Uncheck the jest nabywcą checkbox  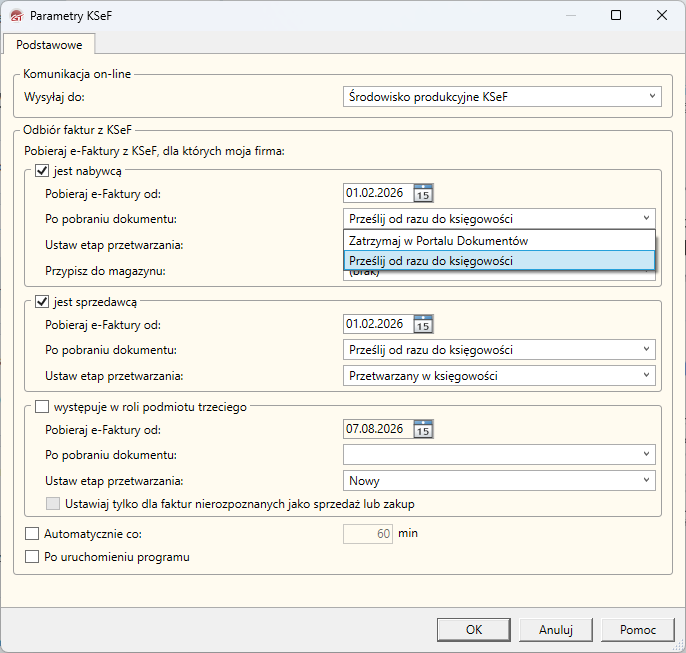(x=42, y=171)
